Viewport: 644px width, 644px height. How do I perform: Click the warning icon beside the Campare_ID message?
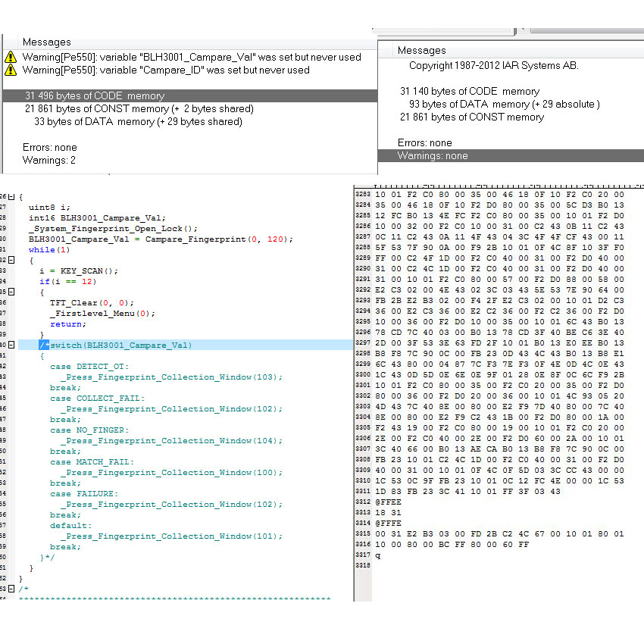coord(11,70)
